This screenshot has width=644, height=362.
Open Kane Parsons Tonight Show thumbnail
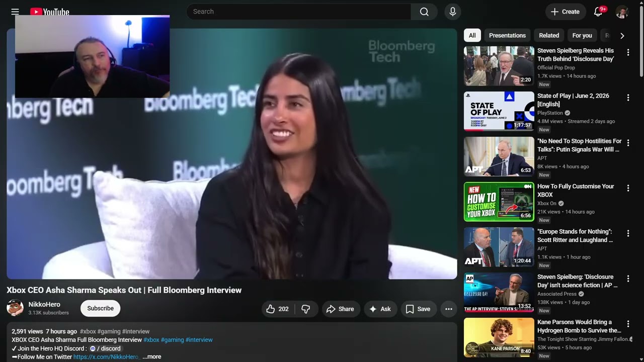click(499, 337)
